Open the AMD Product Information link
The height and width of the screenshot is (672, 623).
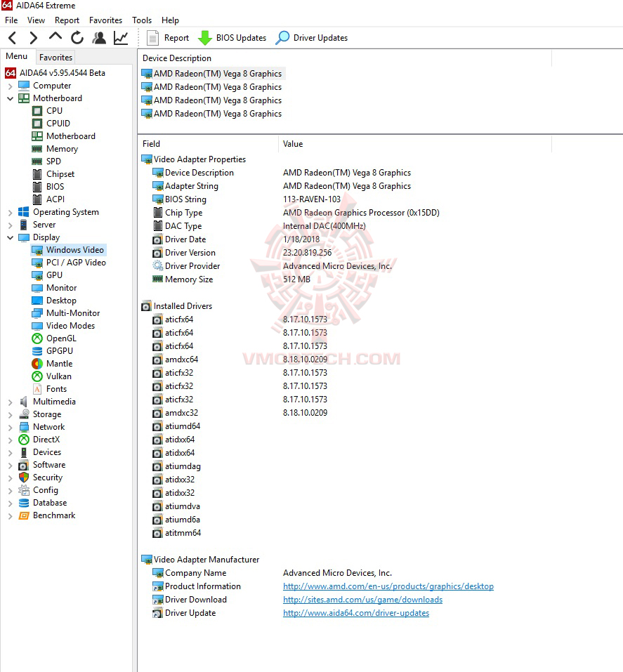388,586
